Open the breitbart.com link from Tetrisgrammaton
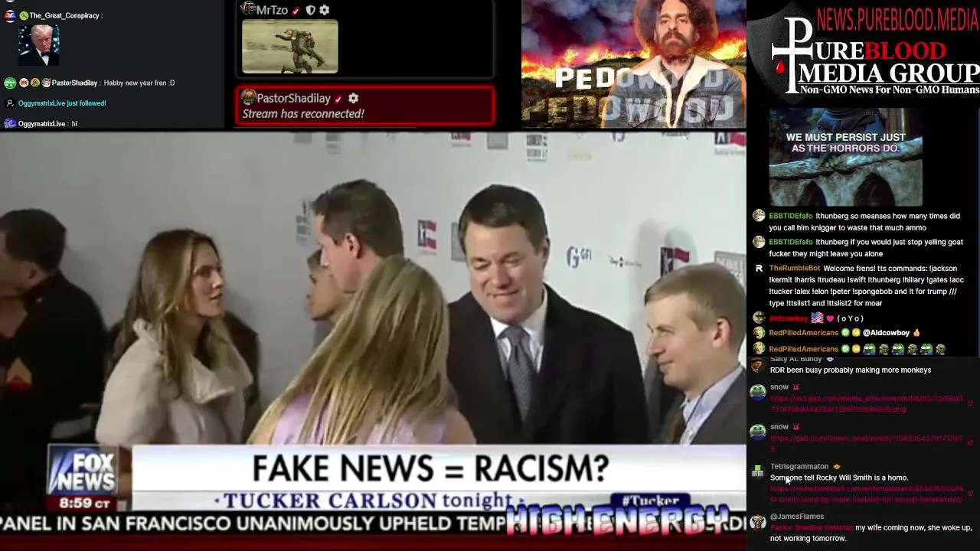 point(867,494)
